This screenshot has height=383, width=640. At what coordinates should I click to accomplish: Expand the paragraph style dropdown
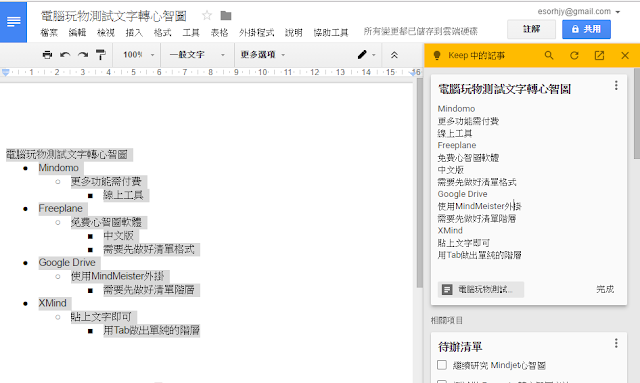click(197, 55)
